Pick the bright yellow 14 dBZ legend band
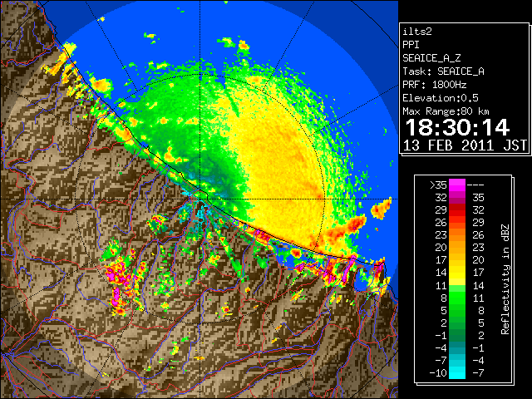Screen dimensions: 532x399 (457, 273)
